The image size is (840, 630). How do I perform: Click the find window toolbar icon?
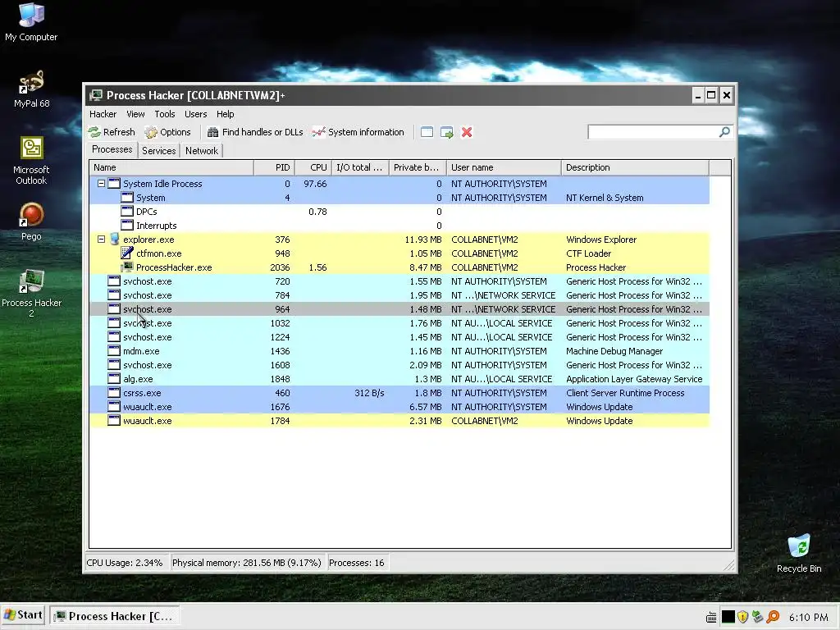pyautogui.click(x=427, y=132)
